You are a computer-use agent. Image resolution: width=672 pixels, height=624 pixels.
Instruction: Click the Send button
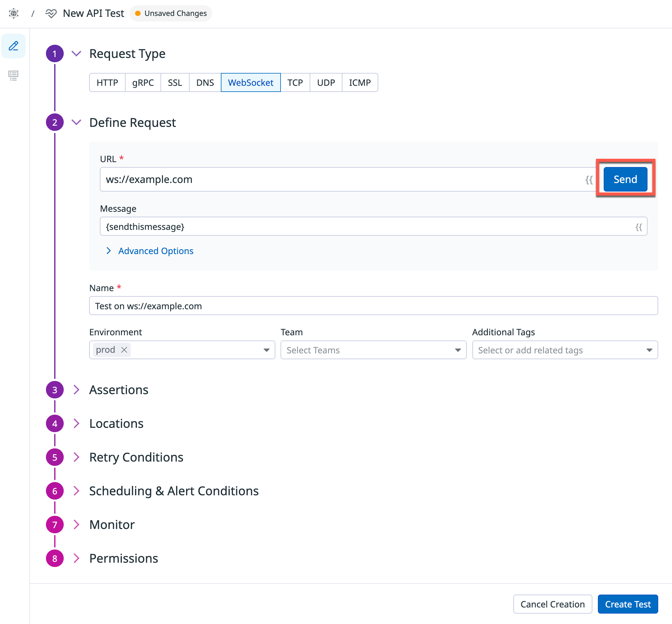click(625, 179)
